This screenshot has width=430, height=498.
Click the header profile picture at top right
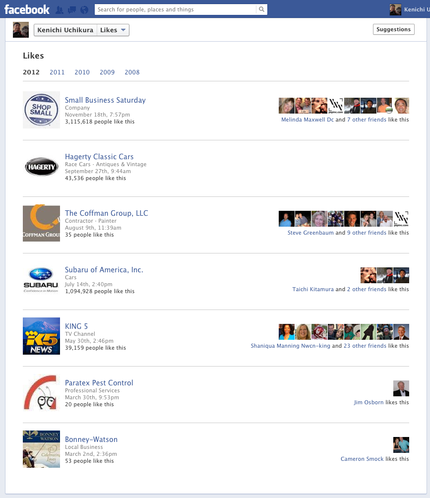(x=395, y=9)
